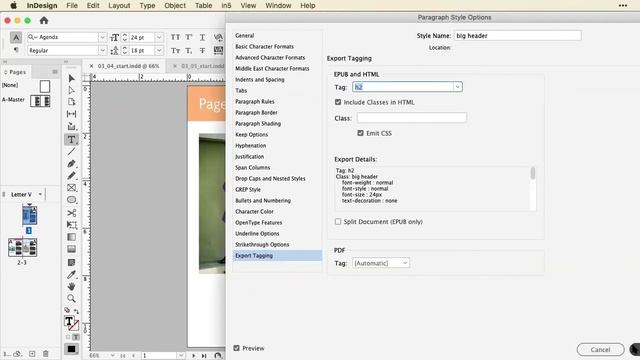The height and width of the screenshot is (360, 640).
Task: Click All Caps button in control panel
Action: point(176,37)
